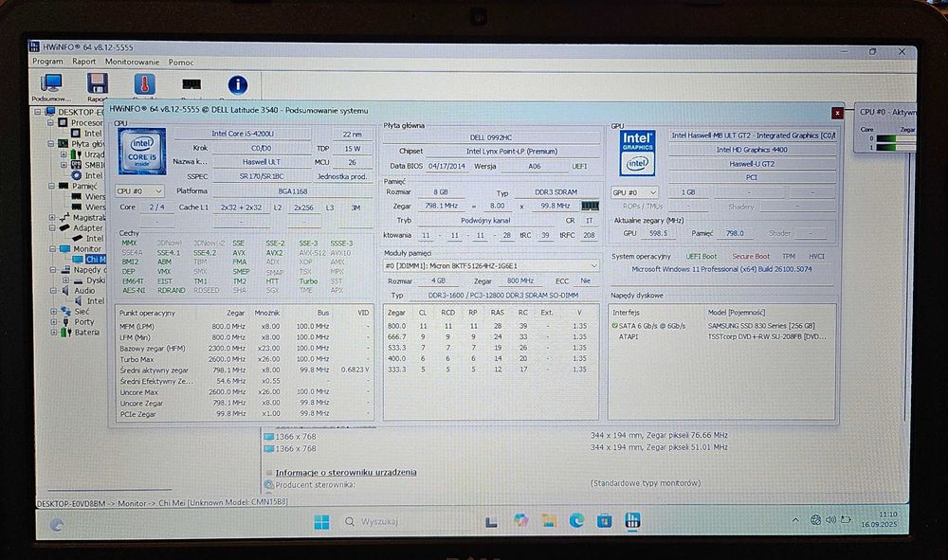This screenshot has height=560, width=948.
Task: Click Core 0 activity bar in CPU #0 window
Action: 897,139
